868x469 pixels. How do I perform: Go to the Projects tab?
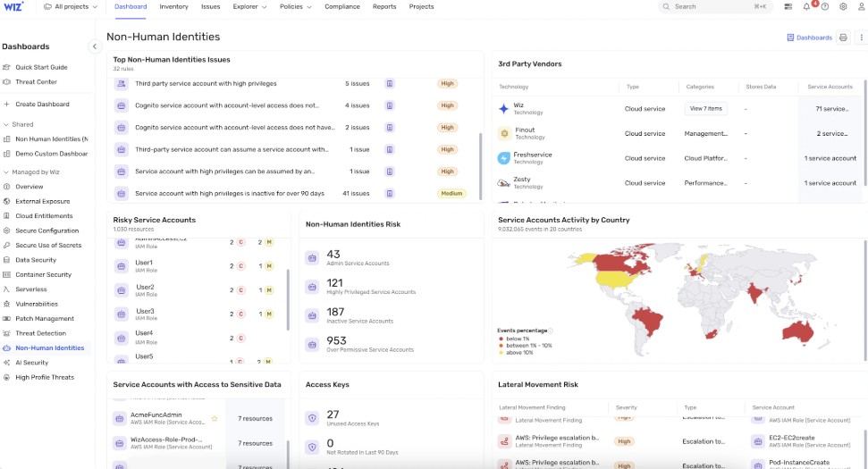coord(421,6)
